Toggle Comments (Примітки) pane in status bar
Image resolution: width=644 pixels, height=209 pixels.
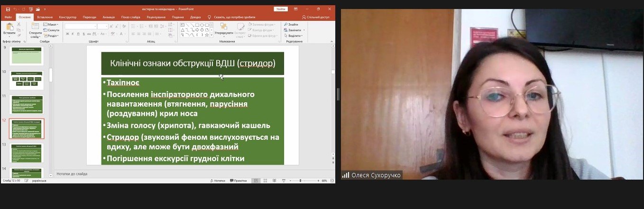point(238,181)
